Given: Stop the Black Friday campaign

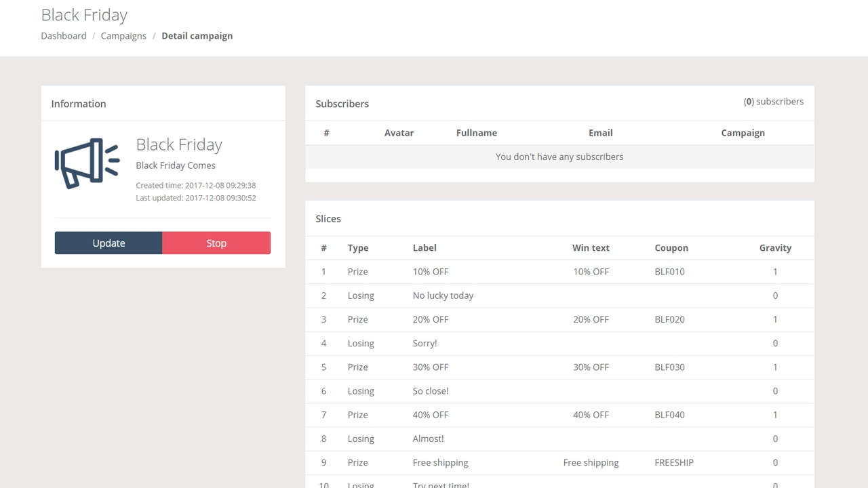Looking at the screenshot, I should 216,243.
